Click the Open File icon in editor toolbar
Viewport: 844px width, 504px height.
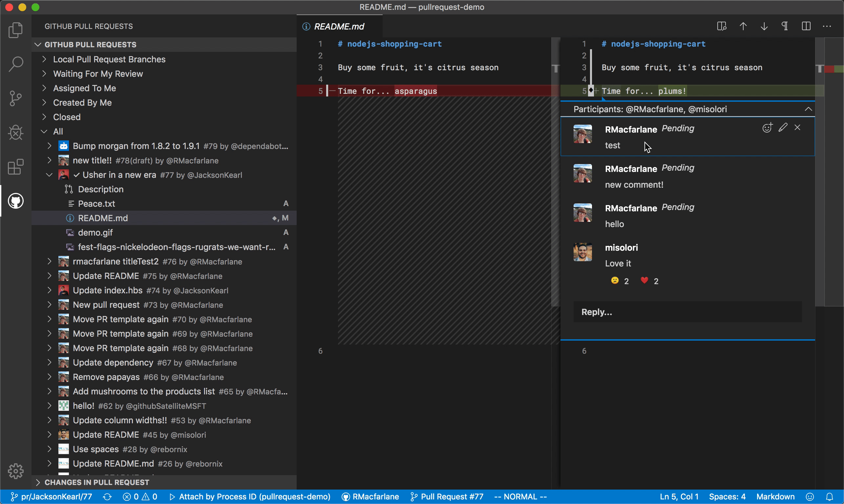[722, 26]
